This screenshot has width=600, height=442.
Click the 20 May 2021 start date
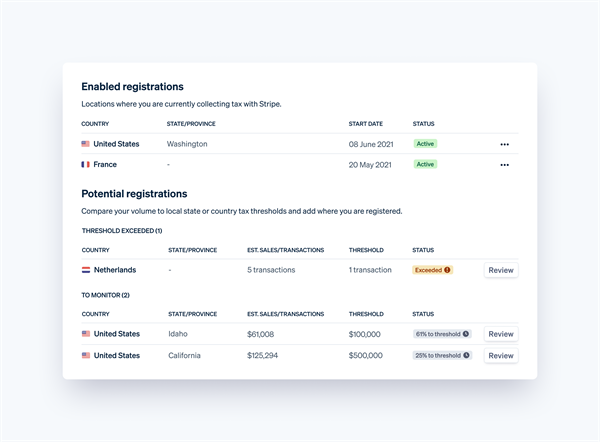click(370, 165)
